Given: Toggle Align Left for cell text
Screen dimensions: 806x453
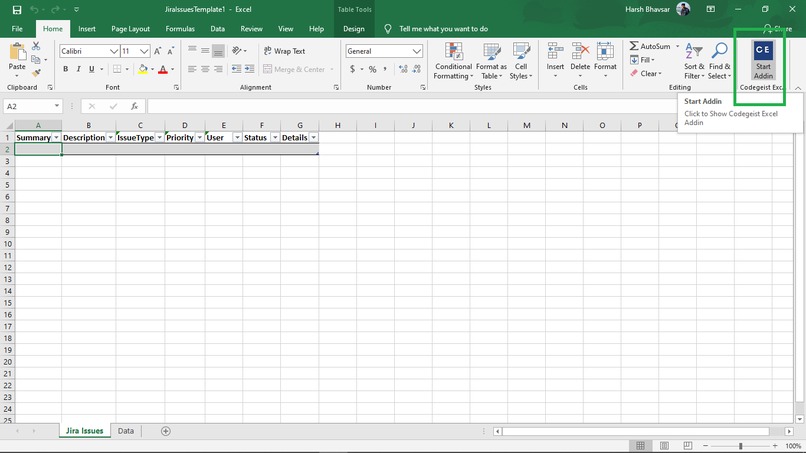Looking at the screenshot, I should pyautogui.click(x=192, y=69).
